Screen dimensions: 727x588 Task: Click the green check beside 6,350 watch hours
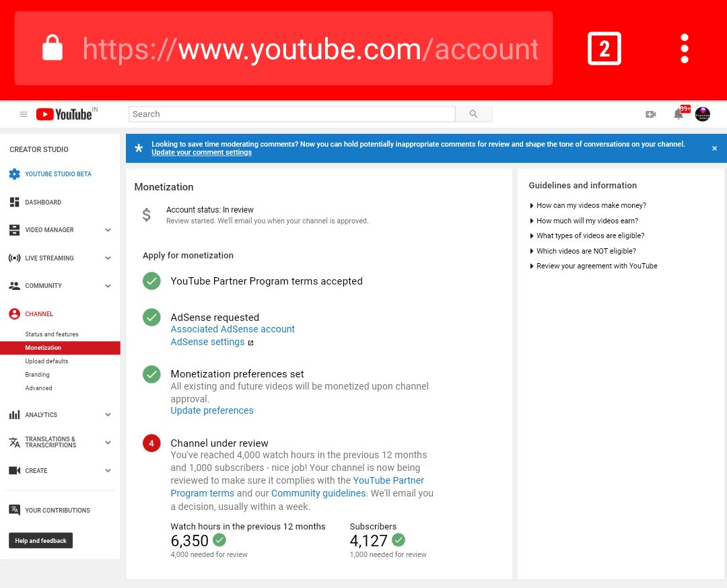tap(219, 540)
